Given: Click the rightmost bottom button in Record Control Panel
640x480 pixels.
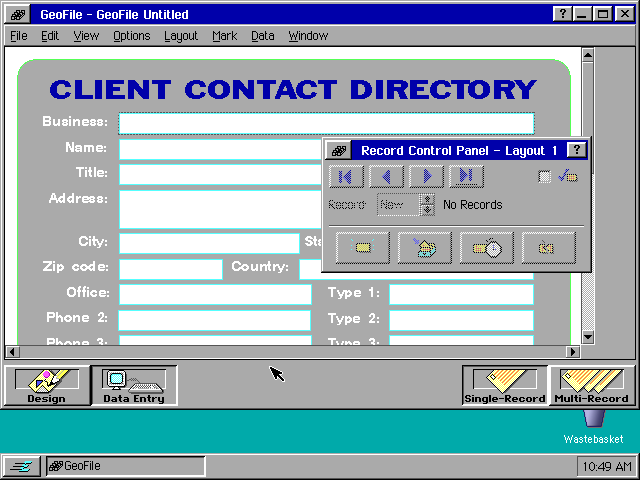Looking at the screenshot, I should [549, 248].
